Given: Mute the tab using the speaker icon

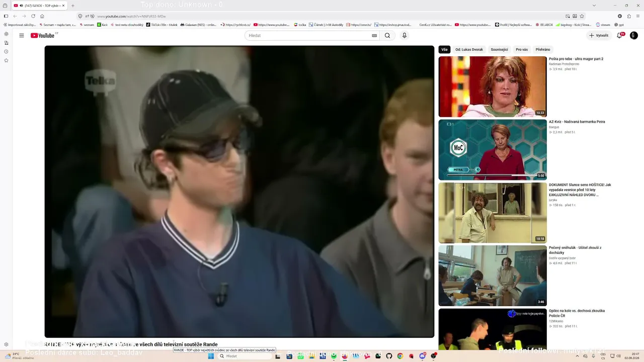Looking at the screenshot, I should tap(22, 6).
